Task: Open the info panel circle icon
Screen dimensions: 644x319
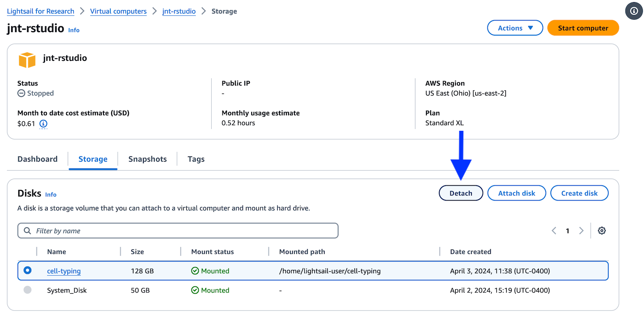Action: coord(634,11)
